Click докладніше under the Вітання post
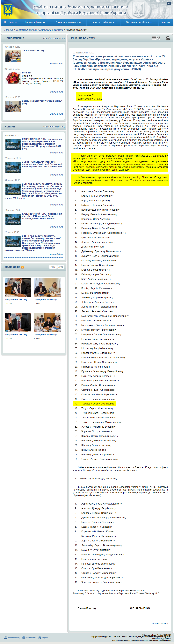The height and width of the screenshot is (644, 174). (57, 92)
